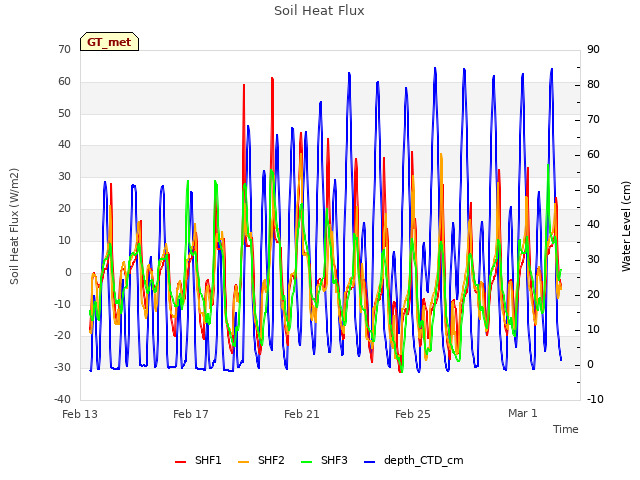Click the 90 right axis tick value

pyautogui.click(x=593, y=49)
